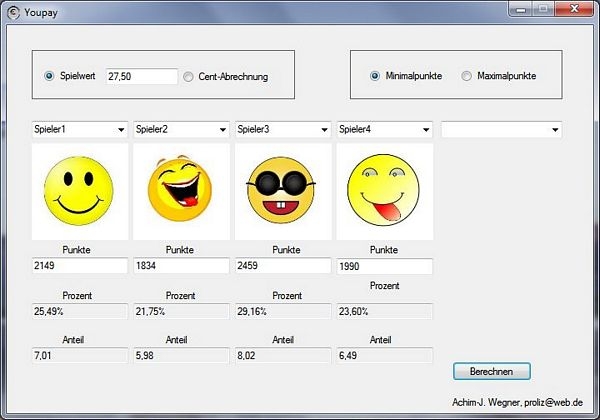The width and height of the screenshot is (600, 420).
Task: Click the Punkte field with value 1834
Action: [x=181, y=267]
